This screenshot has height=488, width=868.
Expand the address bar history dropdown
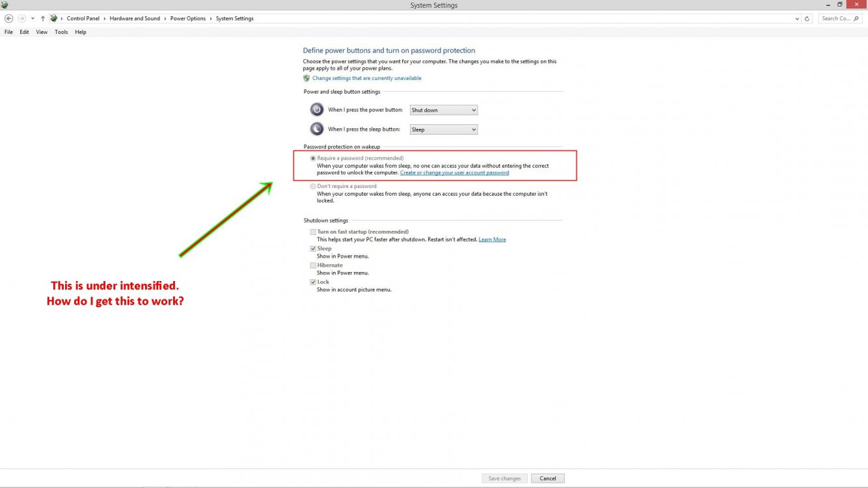[798, 19]
